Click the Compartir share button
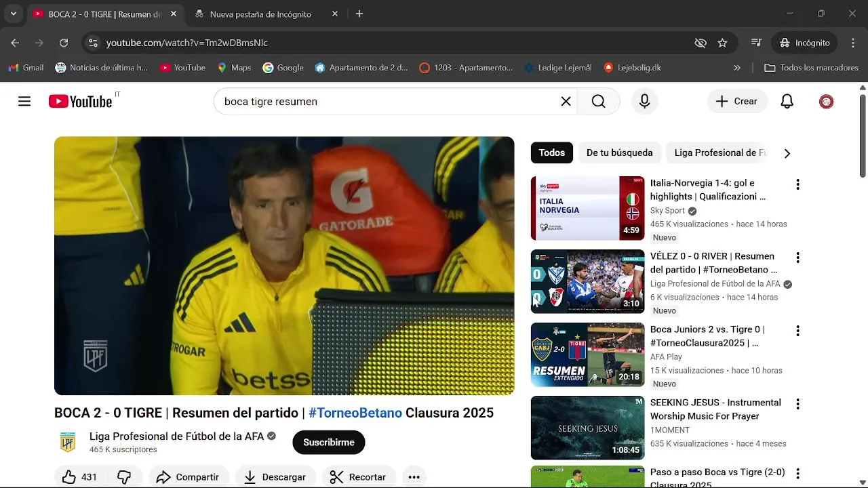Image resolution: width=868 pixels, height=488 pixels. coord(188,477)
